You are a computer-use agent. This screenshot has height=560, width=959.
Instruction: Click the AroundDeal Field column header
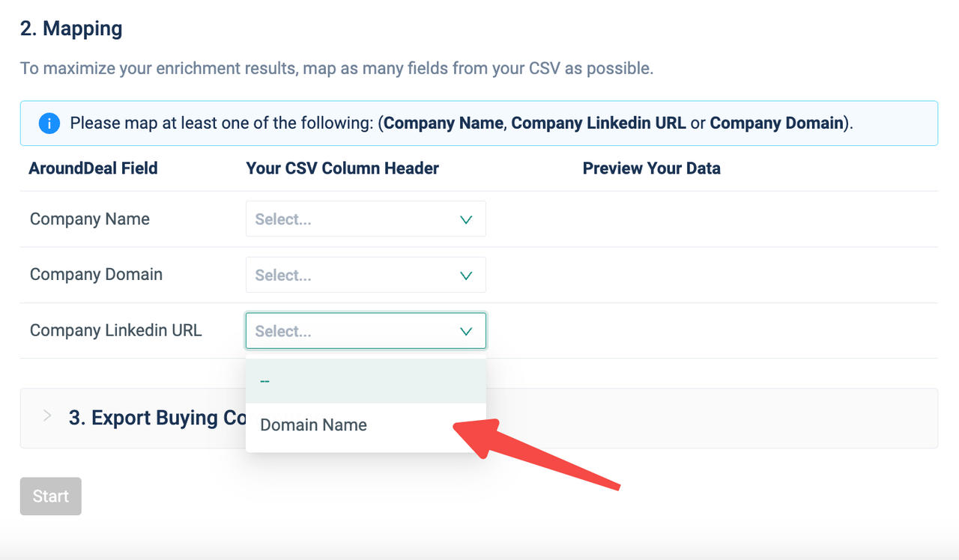(93, 168)
